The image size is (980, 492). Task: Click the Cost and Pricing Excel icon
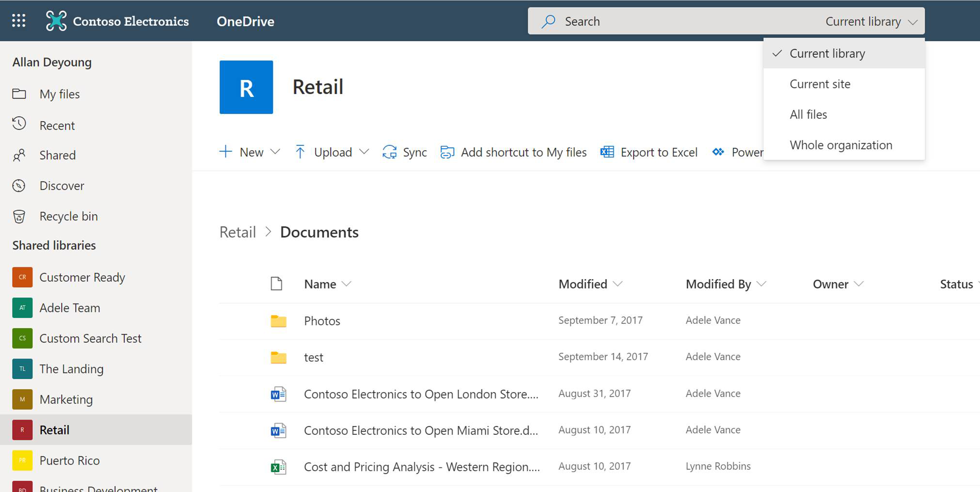[278, 467]
